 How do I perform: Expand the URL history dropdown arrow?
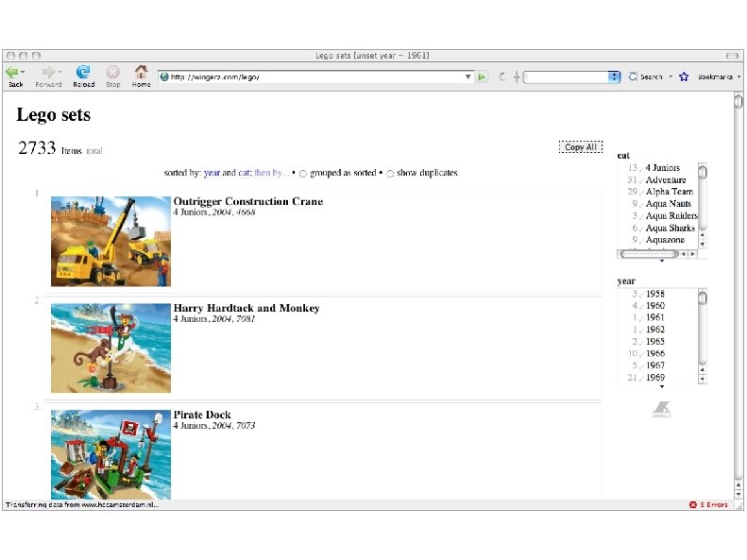(467, 76)
